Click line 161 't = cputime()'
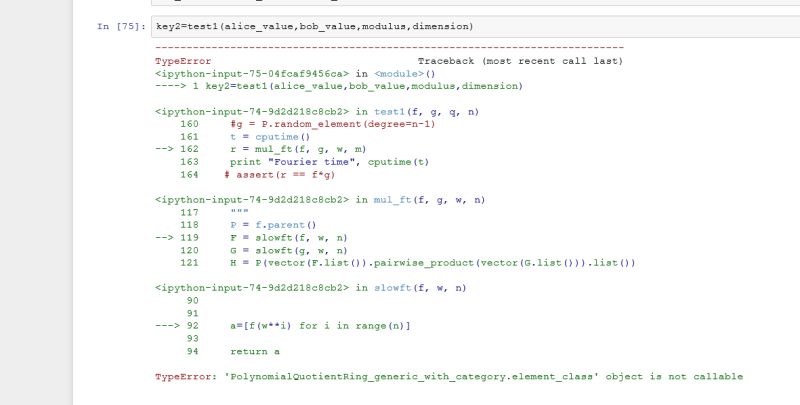 coord(245,137)
